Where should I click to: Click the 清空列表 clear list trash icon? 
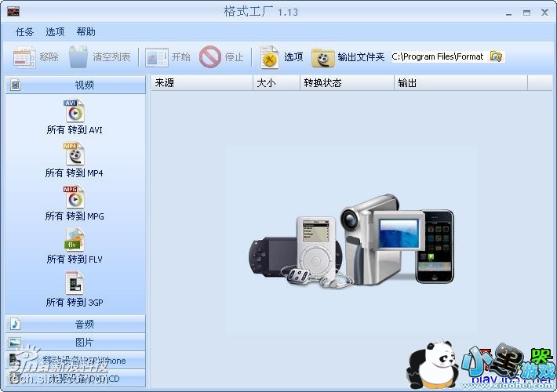pos(78,56)
